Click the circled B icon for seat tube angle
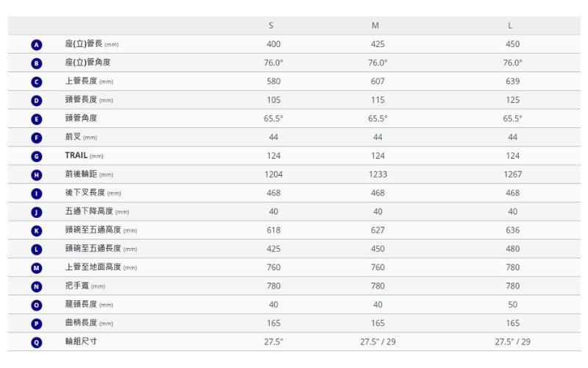The width and height of the screenshot is (588, 368). coord(36,63)
